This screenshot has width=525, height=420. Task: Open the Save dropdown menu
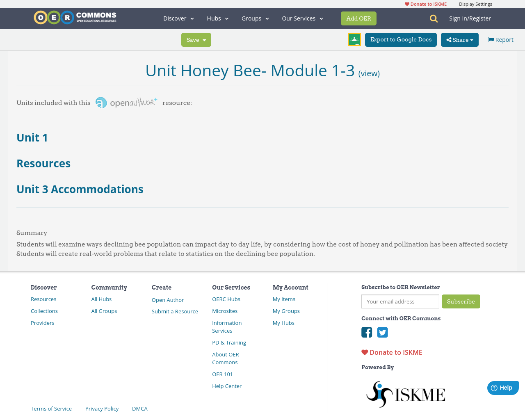tap(196, 39)
